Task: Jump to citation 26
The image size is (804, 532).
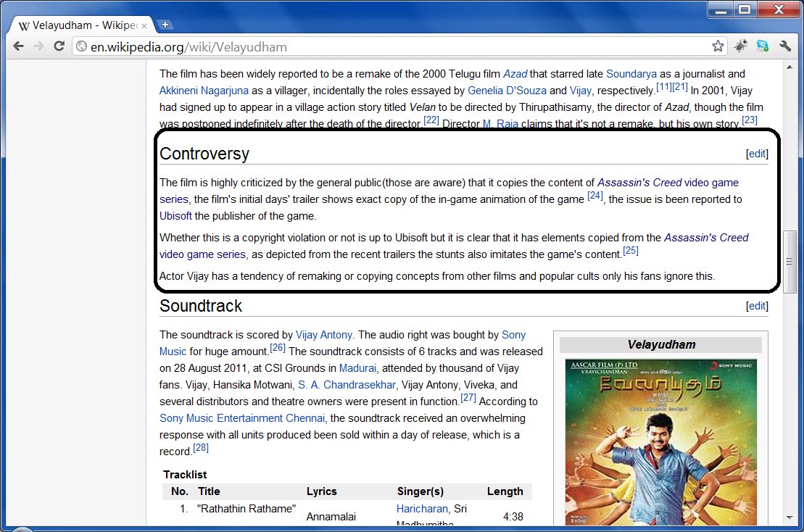Action: (278, 347)
